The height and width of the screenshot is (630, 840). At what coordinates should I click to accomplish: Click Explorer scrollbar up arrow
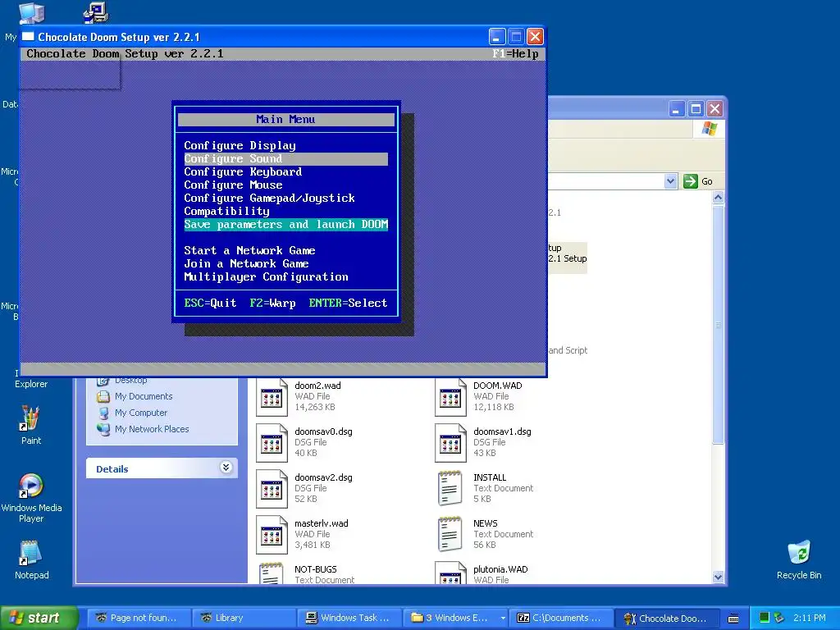(x=719, y=198)
